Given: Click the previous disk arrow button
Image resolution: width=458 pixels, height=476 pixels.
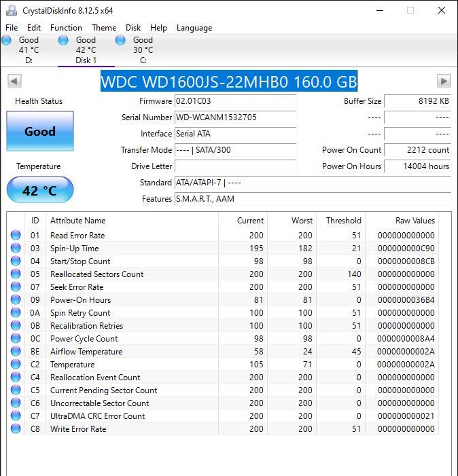Looking at the screenshot, I should coord(14,81).
